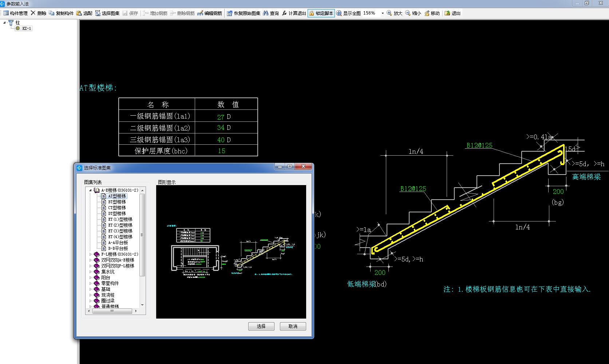609x364 pixels.
Task: Click the 放大 zoom in button
Action: click(x=395, y=13)
